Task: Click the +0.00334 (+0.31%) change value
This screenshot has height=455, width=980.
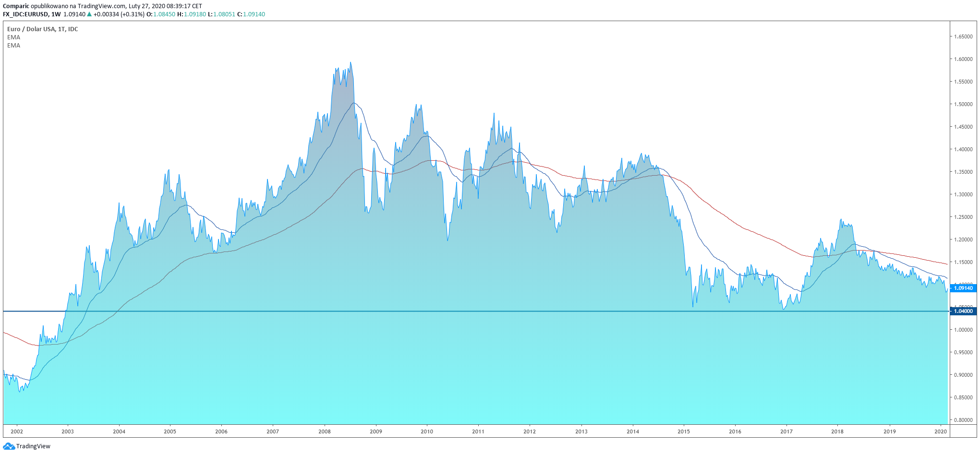Action: (119, 14)
